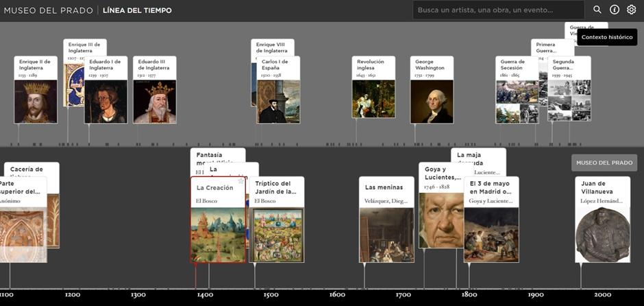Click the magnifying glass search icon
The width and height of the screenshot is (644, 306).
tap(597, 10)
